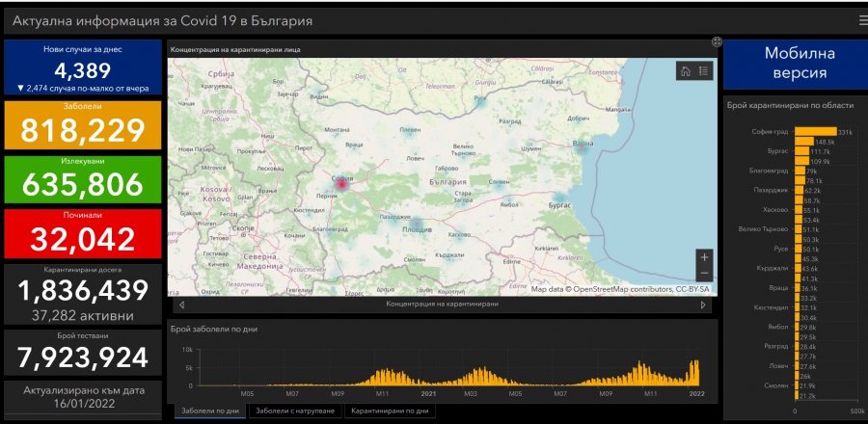Screen dimensions: 868x424
Task: Zoom in on the map
Action: 704,257
